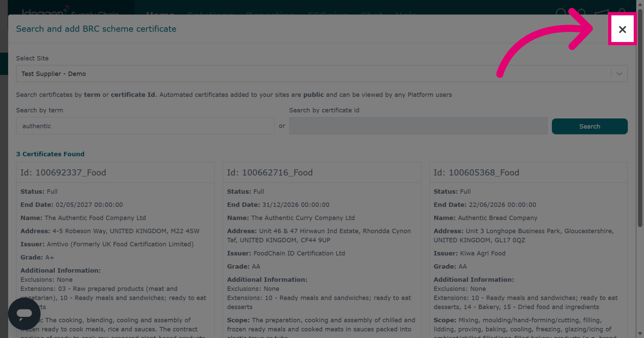Click name The Authentic Curry Company Ltd

[291, 218]
